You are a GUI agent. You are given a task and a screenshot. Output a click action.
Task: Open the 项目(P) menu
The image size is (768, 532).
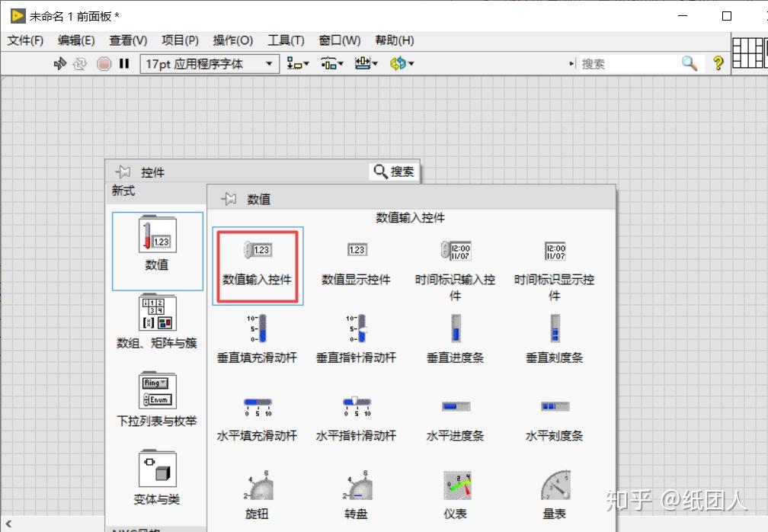coord(180,40)
